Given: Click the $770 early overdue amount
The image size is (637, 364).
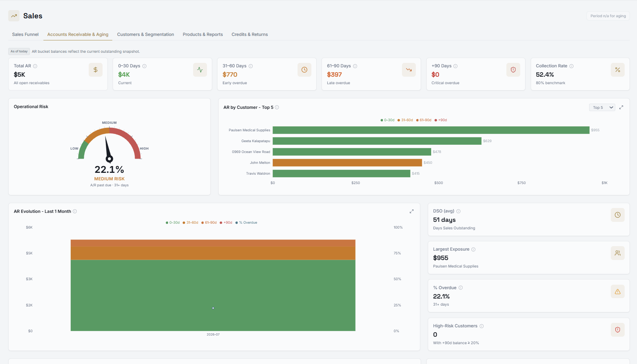Looking at the screenshot, I should [x=230, y=74].
